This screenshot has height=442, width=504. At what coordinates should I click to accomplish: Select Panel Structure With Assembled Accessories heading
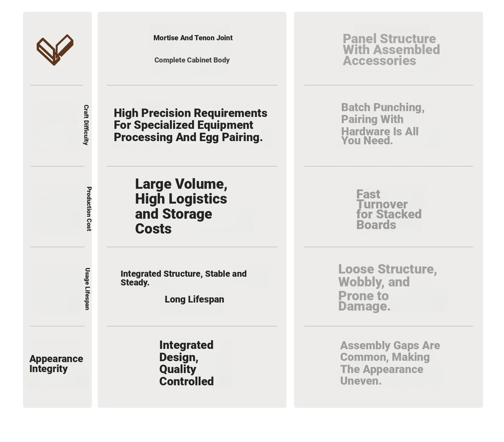(391, 50)
